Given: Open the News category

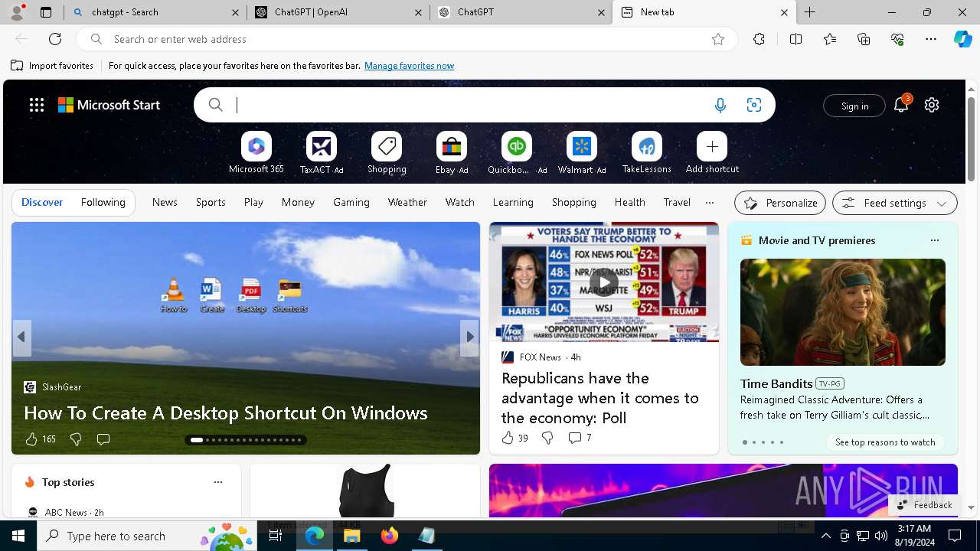Looking at the screenshot, I should tap(165, 202).
